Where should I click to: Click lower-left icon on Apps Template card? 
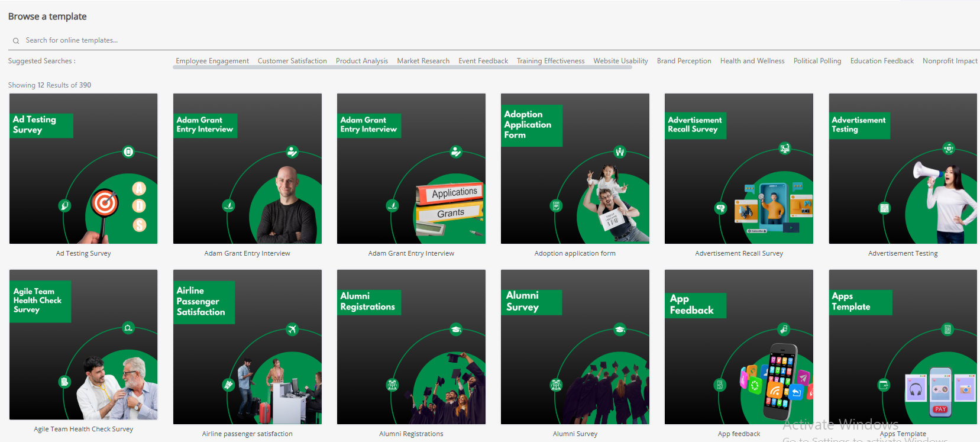(x=884, y=385)
